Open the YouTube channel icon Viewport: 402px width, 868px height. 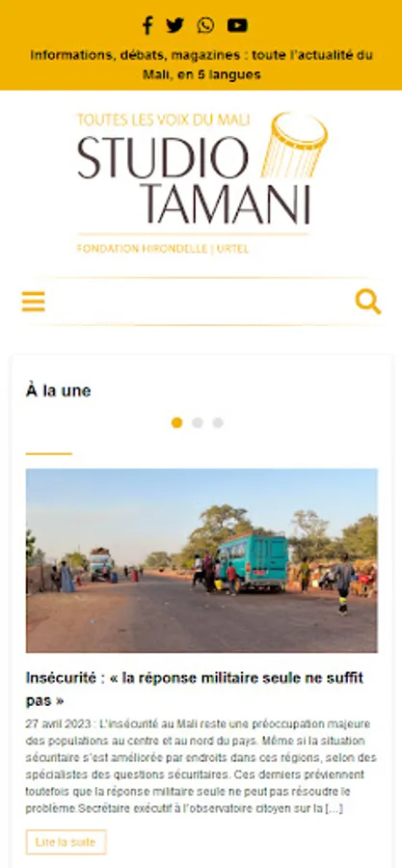[x=237, y=25]
